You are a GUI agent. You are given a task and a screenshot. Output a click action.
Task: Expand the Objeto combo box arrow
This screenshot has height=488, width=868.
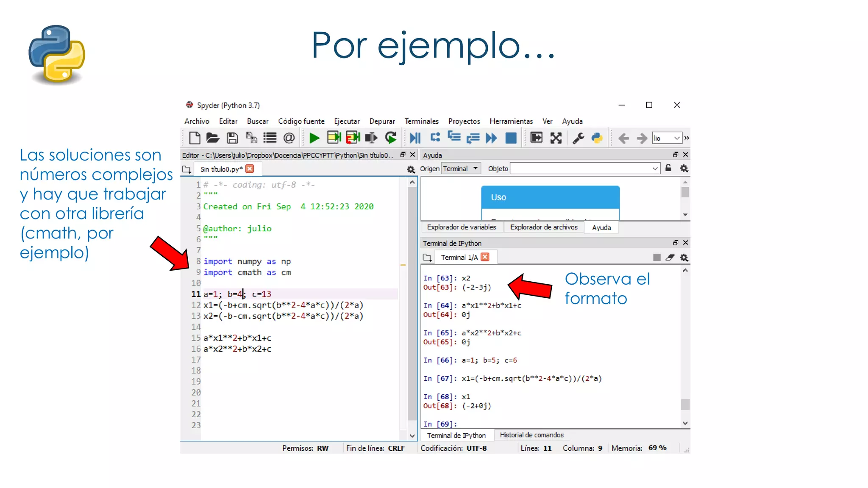[655, 169]
